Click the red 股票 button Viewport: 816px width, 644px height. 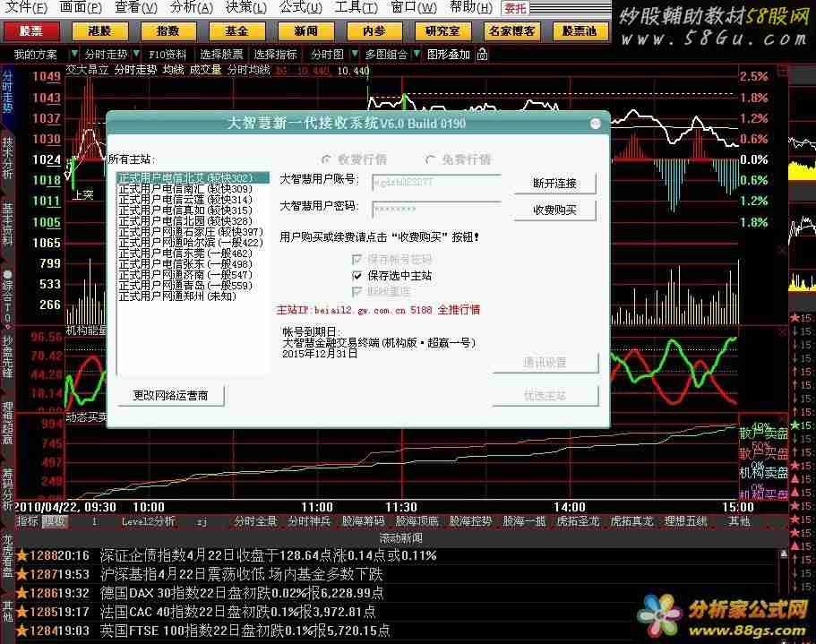[x=31, y=31]
